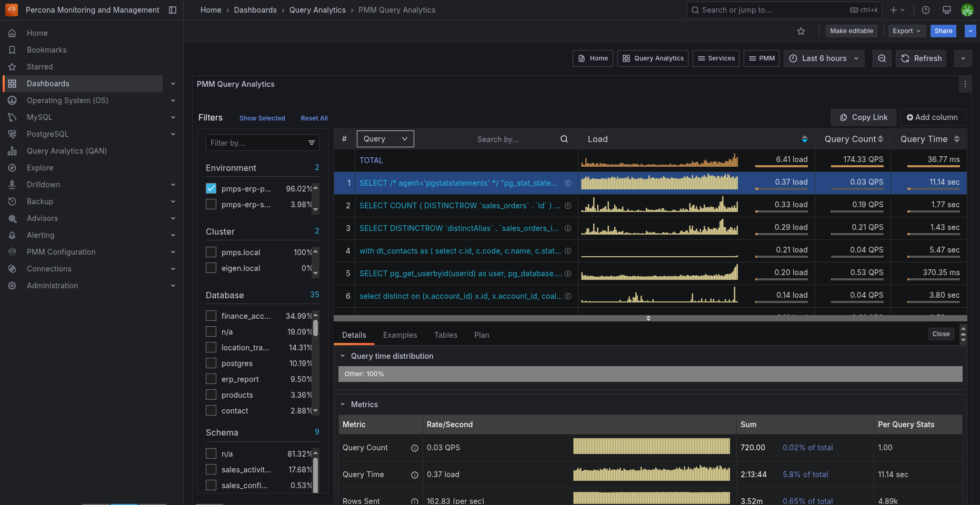Check the sales_activit... schema filter
Screen dimensions: 980x505
pos(211,469)
